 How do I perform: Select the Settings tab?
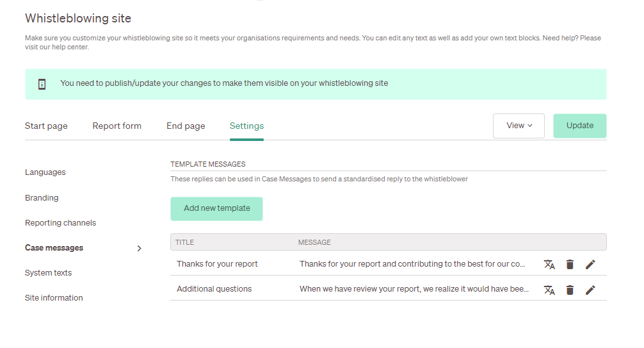[246, 126]
